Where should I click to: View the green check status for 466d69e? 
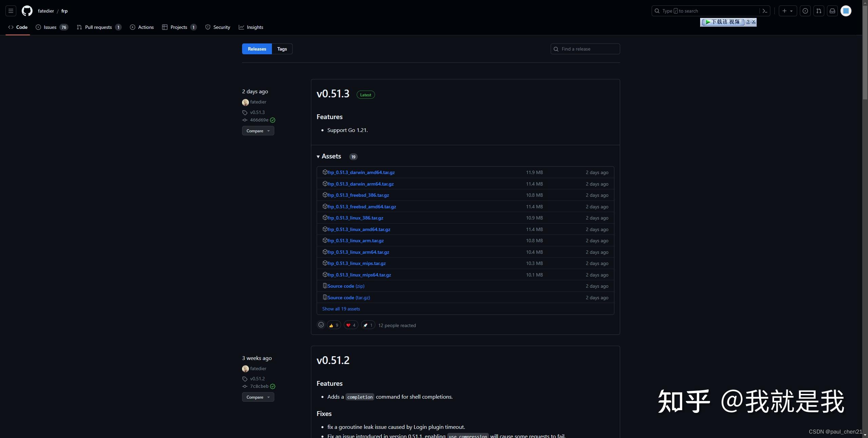coord(273,120)
